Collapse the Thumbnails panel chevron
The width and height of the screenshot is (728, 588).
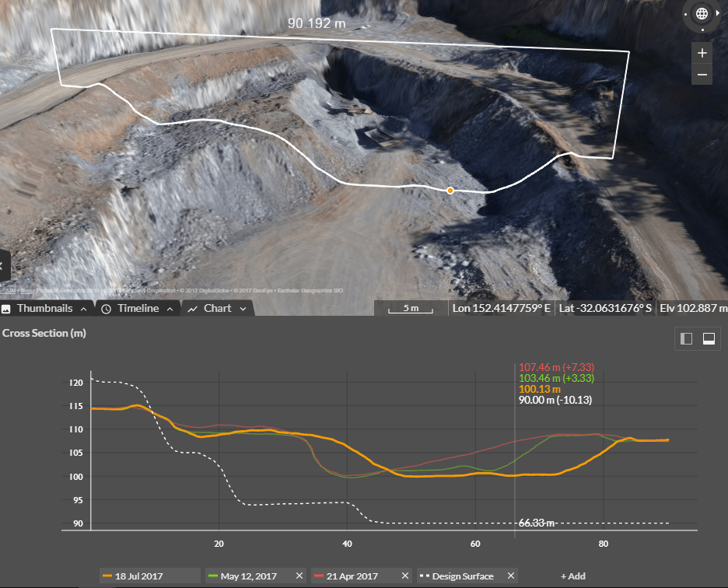[84, 308]
